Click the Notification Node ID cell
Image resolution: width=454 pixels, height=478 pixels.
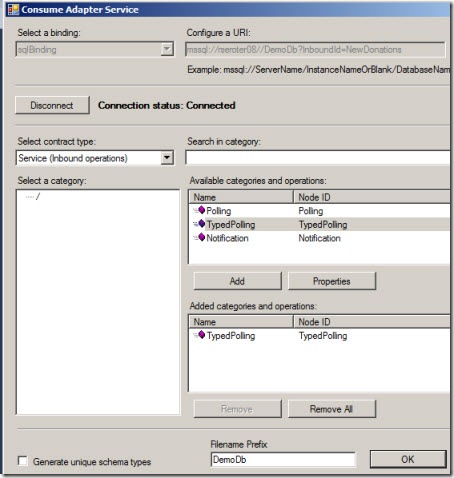(x=319, y=238)
